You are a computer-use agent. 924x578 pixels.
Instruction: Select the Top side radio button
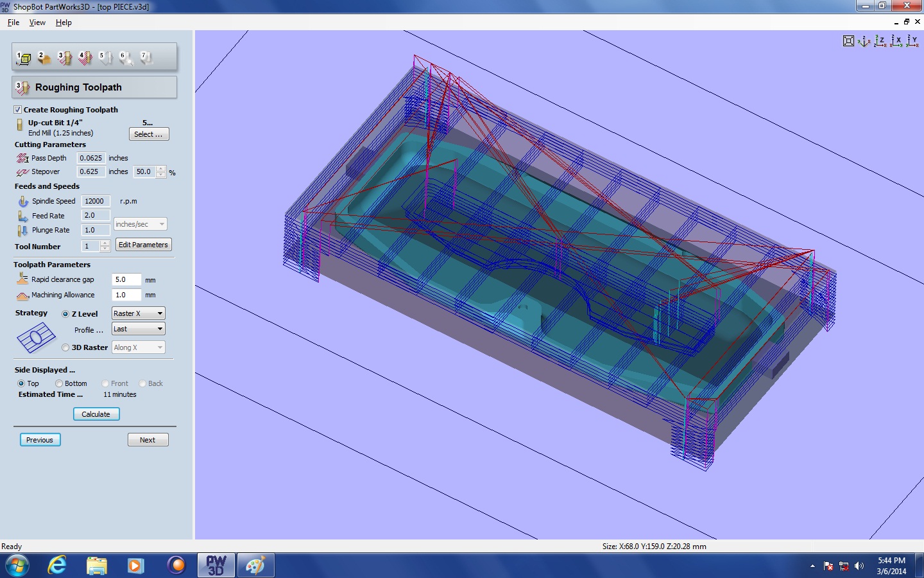21,383
